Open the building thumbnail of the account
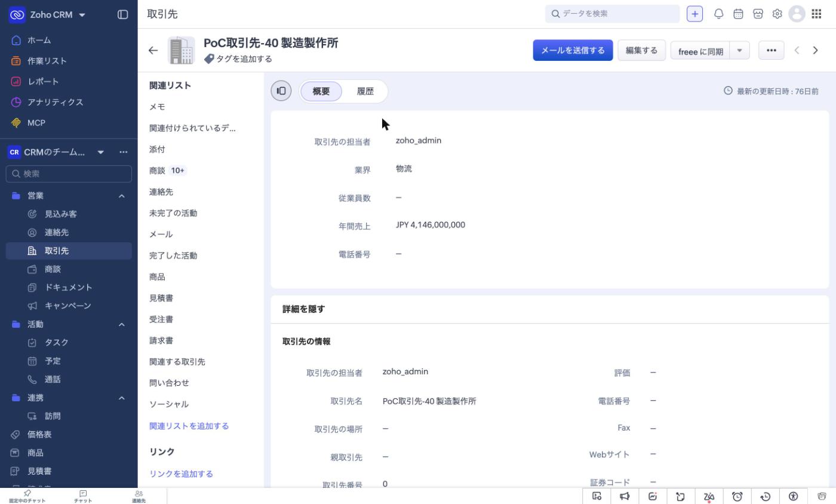The width and height of the screenshot is (836, 504). tap(182, 51)
